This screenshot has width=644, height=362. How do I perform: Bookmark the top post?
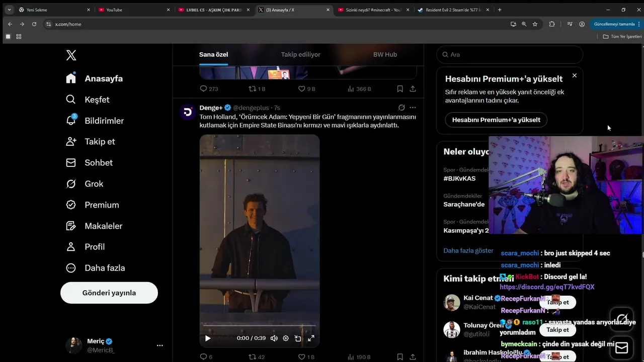pyautogui.click(x=400, y=88)
